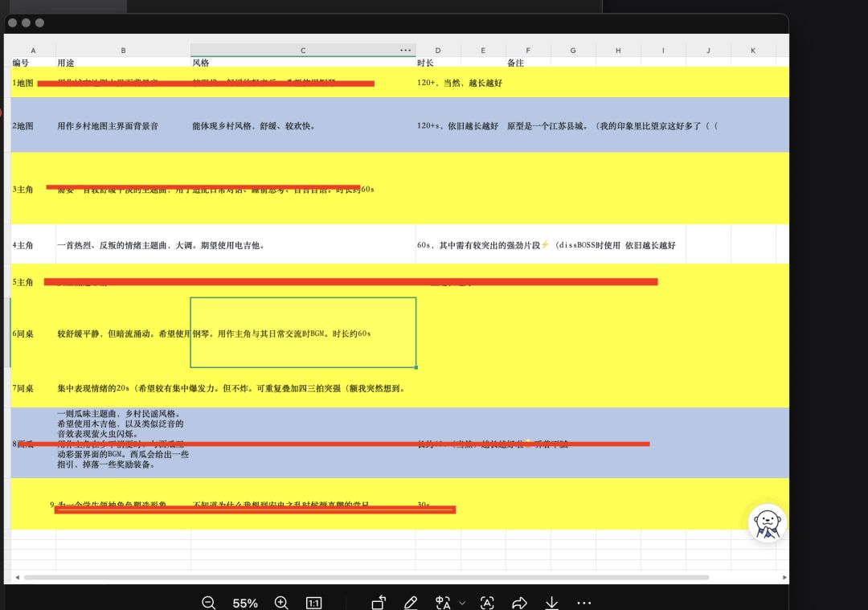Viewport: 868px width, 610px height.
Task: Rotate the image with the rotate icon
Action: click(x=379, y=602)
